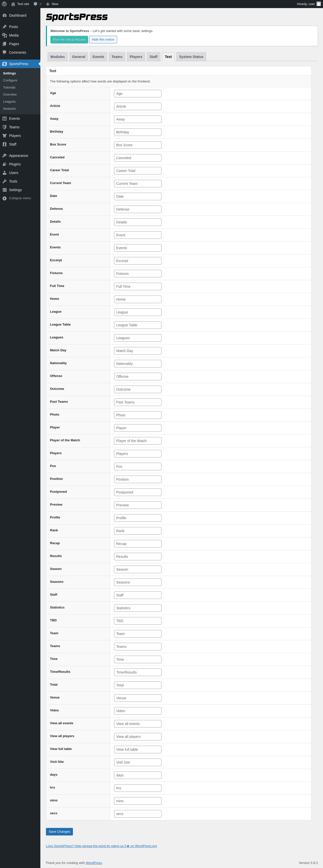Click the Events calendar icon

click(x=4, y=119)
